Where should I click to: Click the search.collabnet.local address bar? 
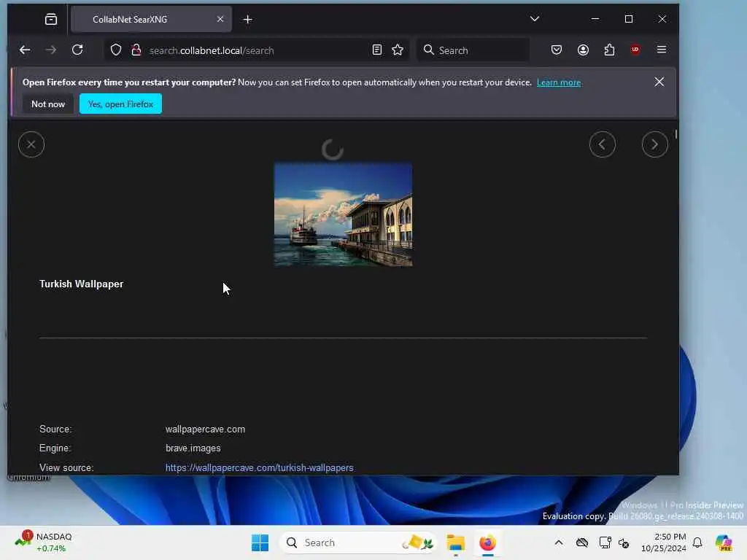[x=258, y=50]
